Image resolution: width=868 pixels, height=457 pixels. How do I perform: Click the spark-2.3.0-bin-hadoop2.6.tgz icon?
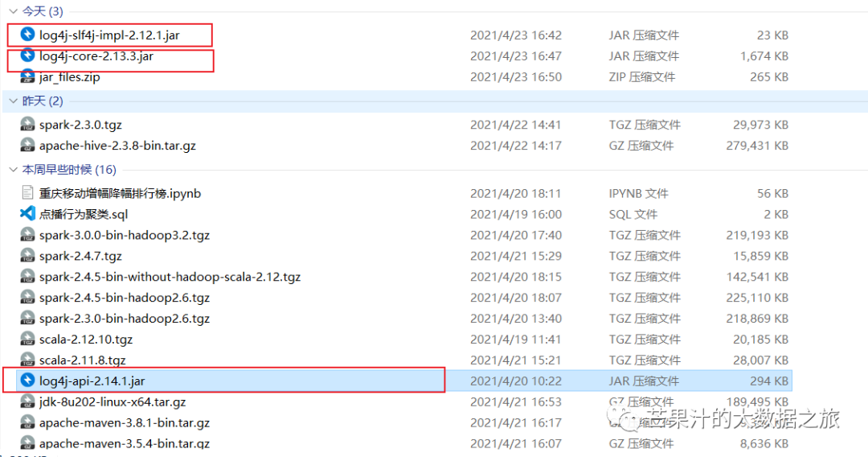(x=27, y=319)
